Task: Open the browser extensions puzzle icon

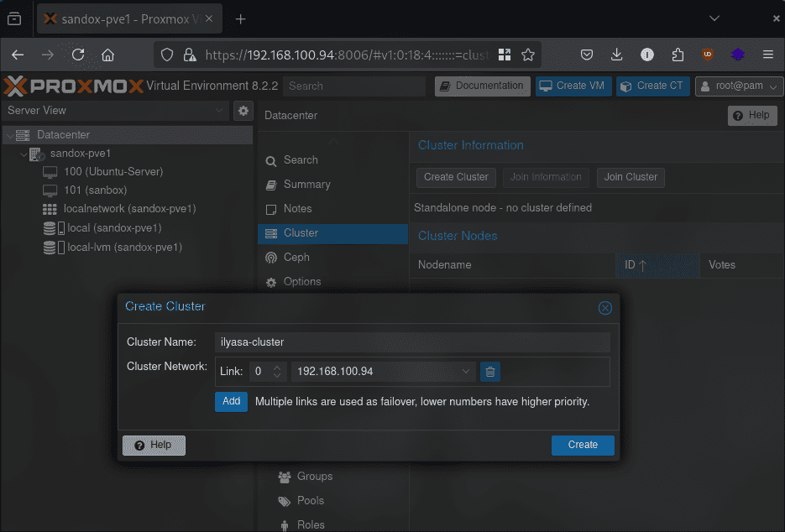Action: (x=678, y=55)
